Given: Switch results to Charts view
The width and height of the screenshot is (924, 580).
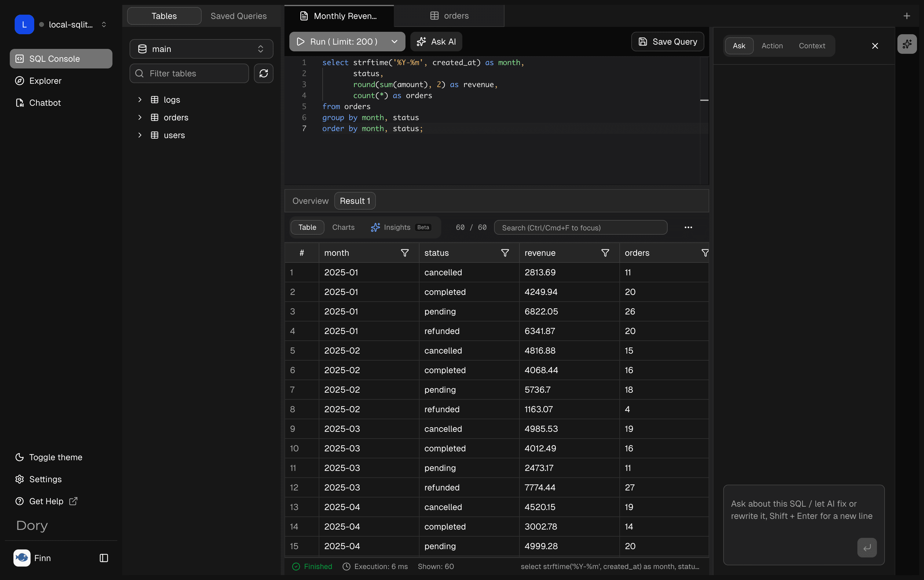Looking at the screenshot, I should click(343, 227).
